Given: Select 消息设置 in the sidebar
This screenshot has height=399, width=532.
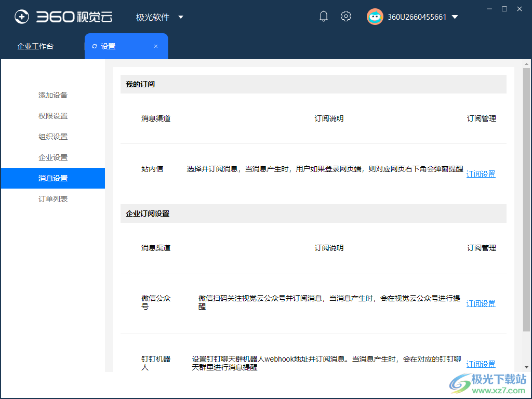Looking at the screenshot, I should pyautogui.click(x=53, y=178).
